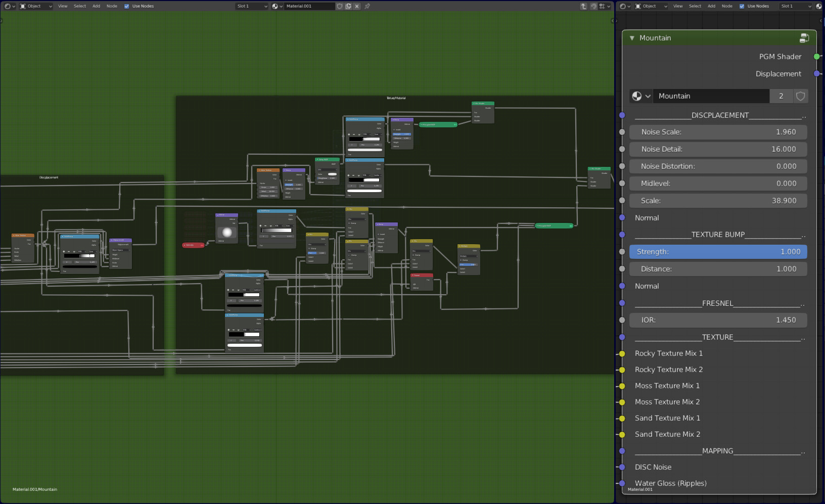The width and height of the screenshot is (825, 504).
Task: Open the Slot 1 dropdown in the left header
Action: pyautogui.click(x=251, y=6)
